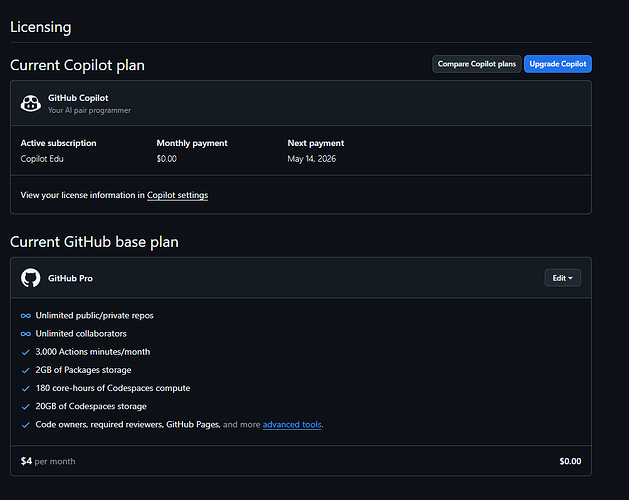Click infinity icon beside Unlimited collaborators
This screenshot has height=500, width=629.
26,334
